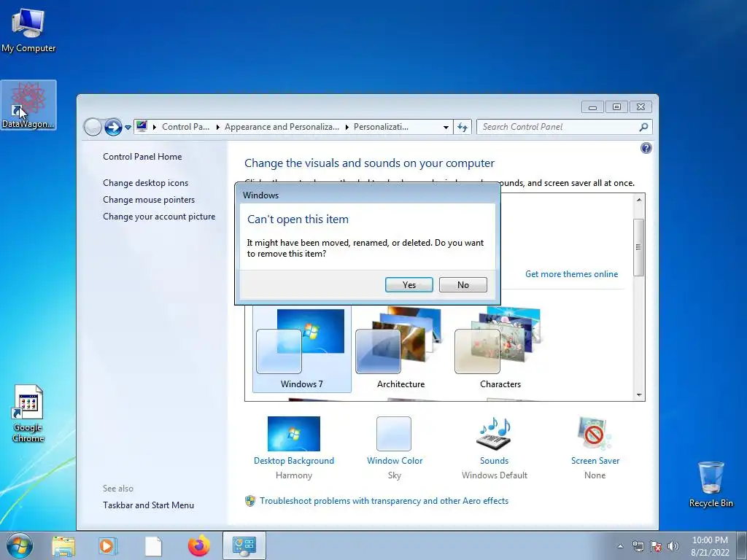Open Change your account picture

[159, 216]
